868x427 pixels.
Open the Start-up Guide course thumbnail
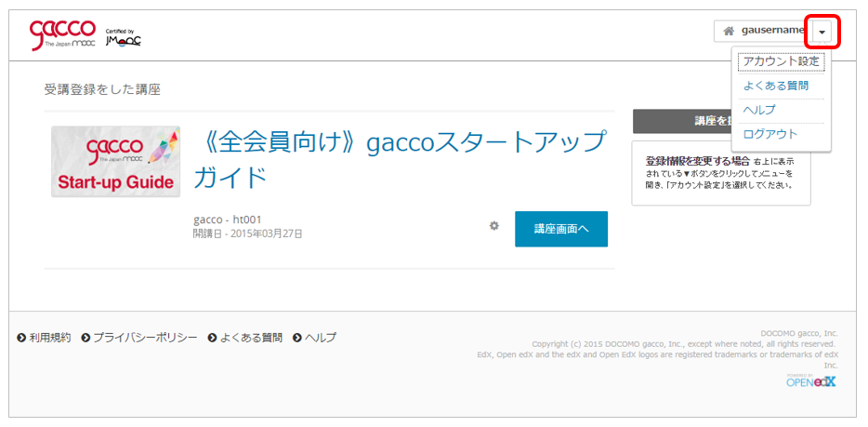click(x=115, y=161)
